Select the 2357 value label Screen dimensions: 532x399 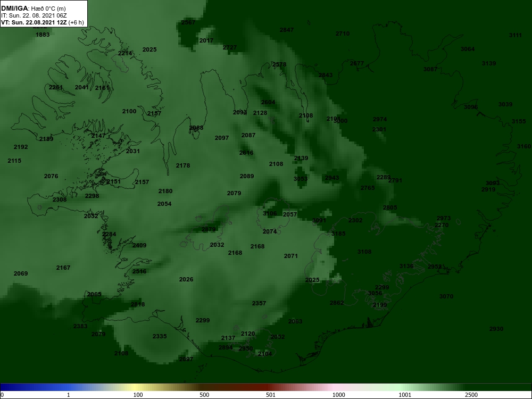259,303
